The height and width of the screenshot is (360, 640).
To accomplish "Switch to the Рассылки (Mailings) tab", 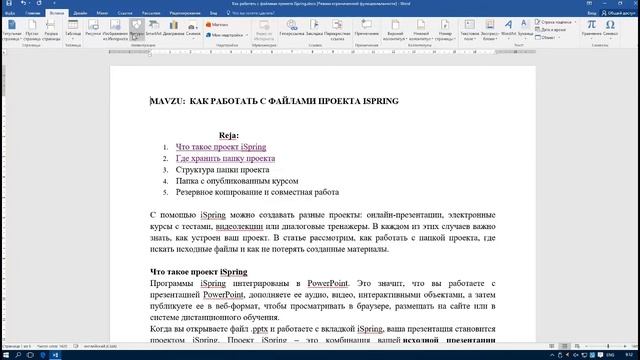I will tap(151, 13).
